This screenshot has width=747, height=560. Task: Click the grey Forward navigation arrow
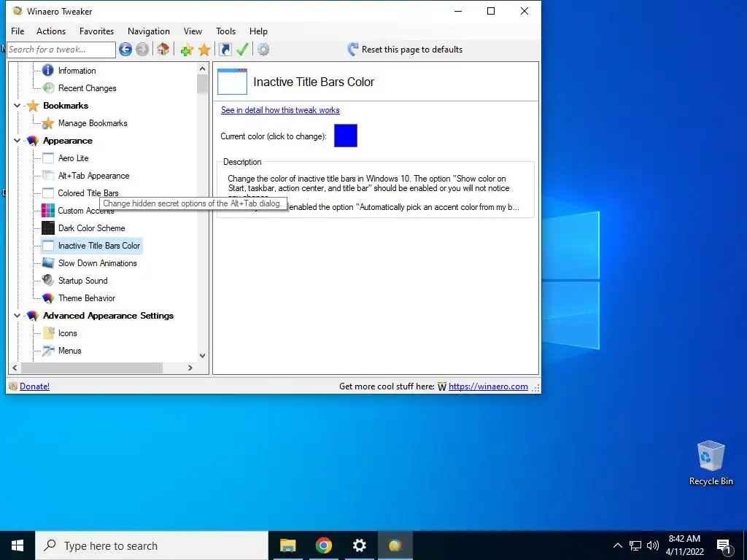point(142,50)
